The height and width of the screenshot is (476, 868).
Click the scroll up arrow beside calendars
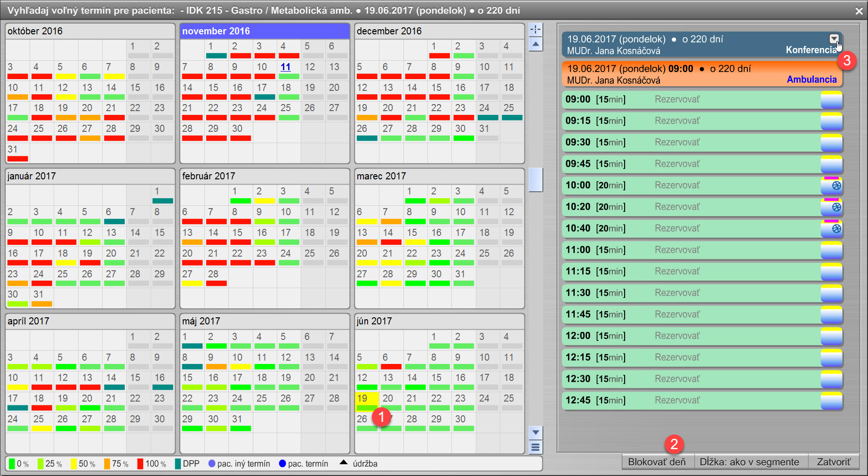pos(536,45)
